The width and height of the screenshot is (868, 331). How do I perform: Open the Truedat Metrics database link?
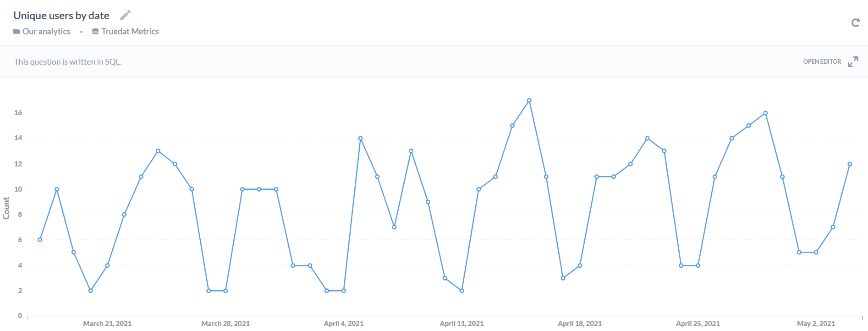[x=130, y=32]
